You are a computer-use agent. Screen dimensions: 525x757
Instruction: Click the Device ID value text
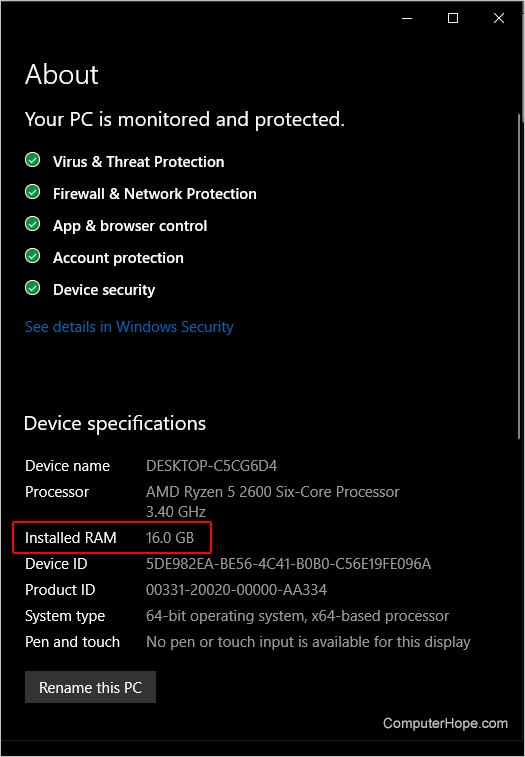point(288,563)
